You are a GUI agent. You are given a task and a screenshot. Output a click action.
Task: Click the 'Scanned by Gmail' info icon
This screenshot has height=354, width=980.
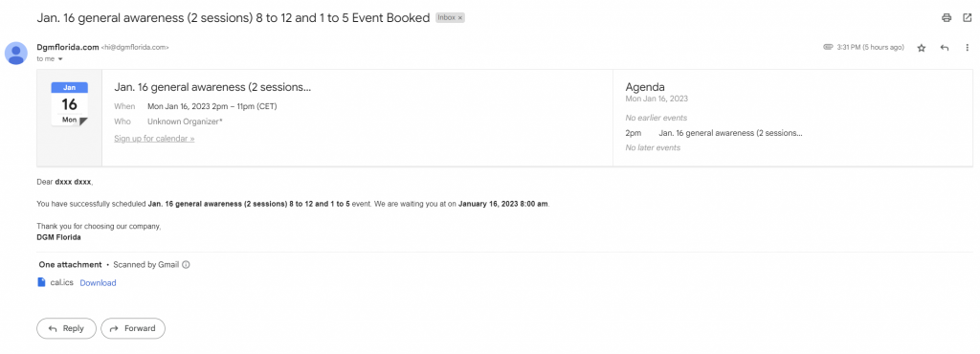pos(186,265)
